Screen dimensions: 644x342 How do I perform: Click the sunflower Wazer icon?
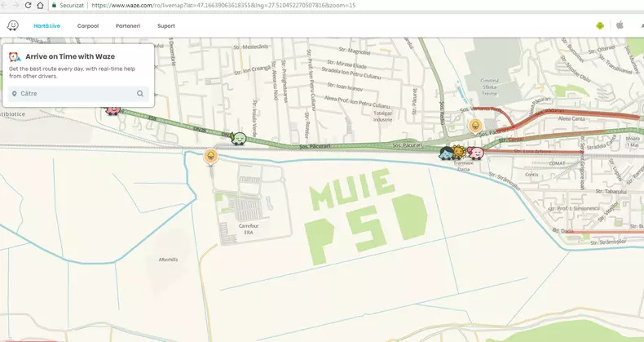(x=458, y=152)
